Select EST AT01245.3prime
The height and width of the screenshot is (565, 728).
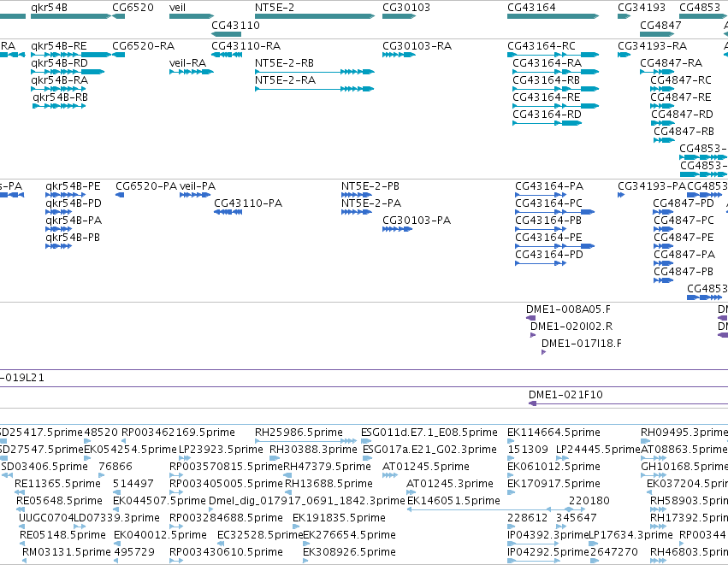click(449, 484)
